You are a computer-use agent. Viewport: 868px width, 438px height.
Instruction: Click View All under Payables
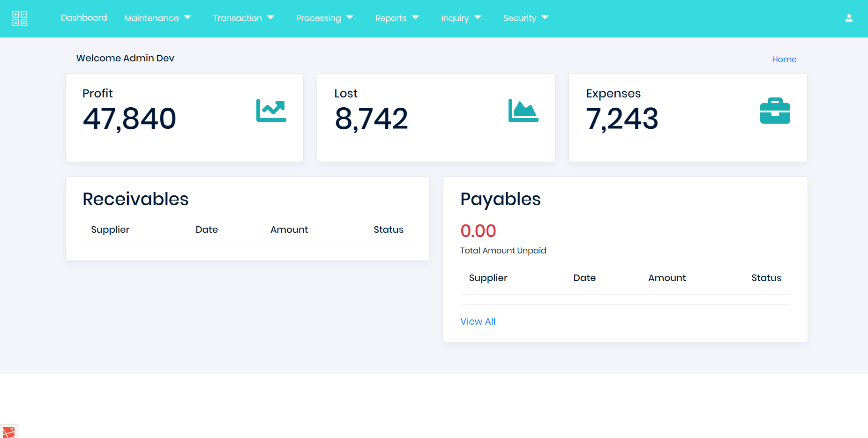478,321
